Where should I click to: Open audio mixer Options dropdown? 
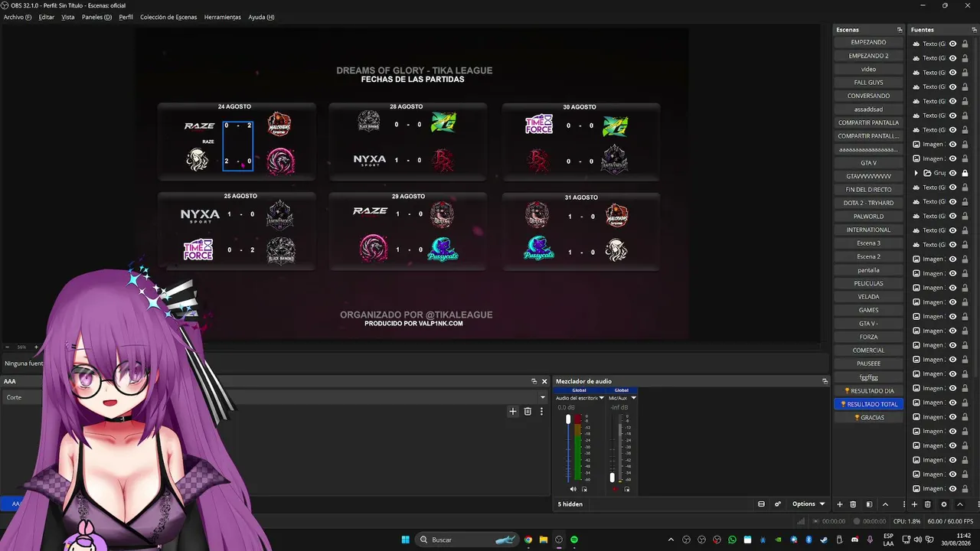[x=808, y=504]
